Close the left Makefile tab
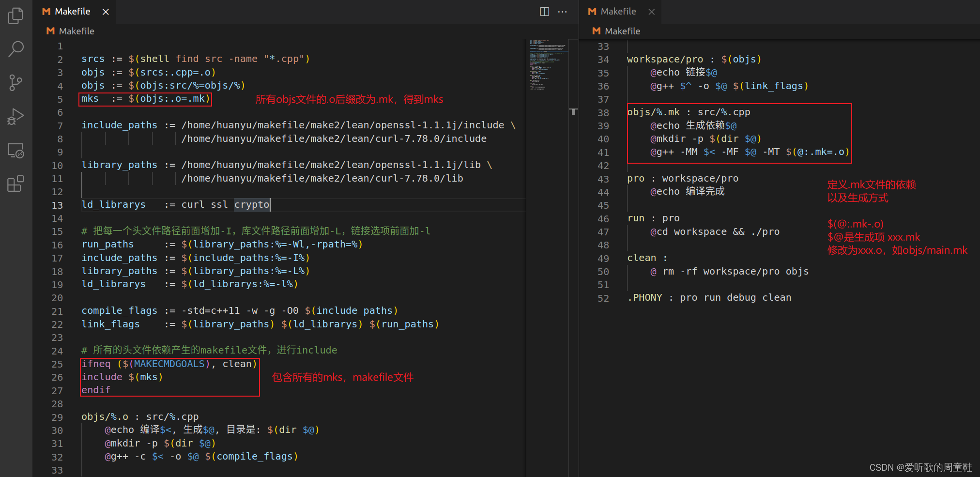The image size is (980, 477). (106, 12)
